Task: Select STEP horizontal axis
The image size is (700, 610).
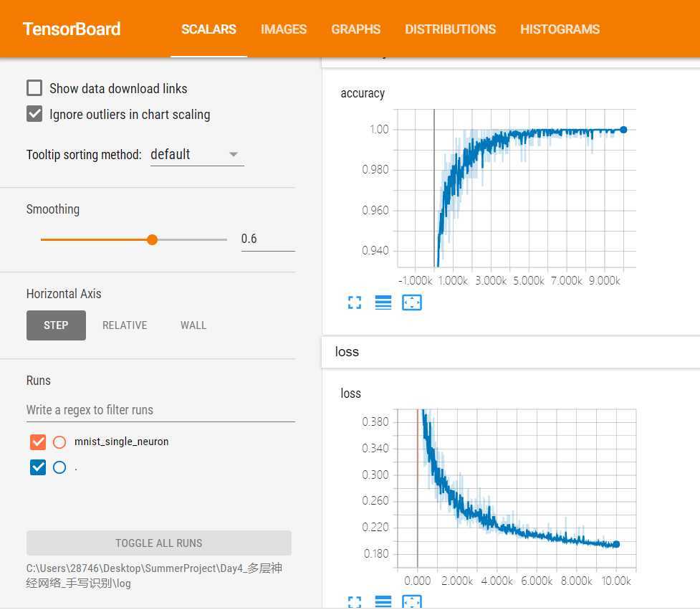Action: [57, 325]
